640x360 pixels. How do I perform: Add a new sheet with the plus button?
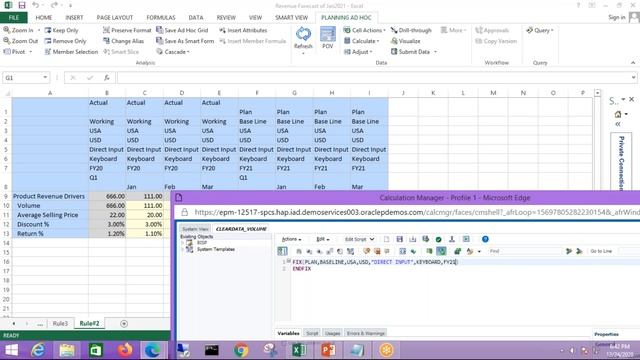pos(124,324)
